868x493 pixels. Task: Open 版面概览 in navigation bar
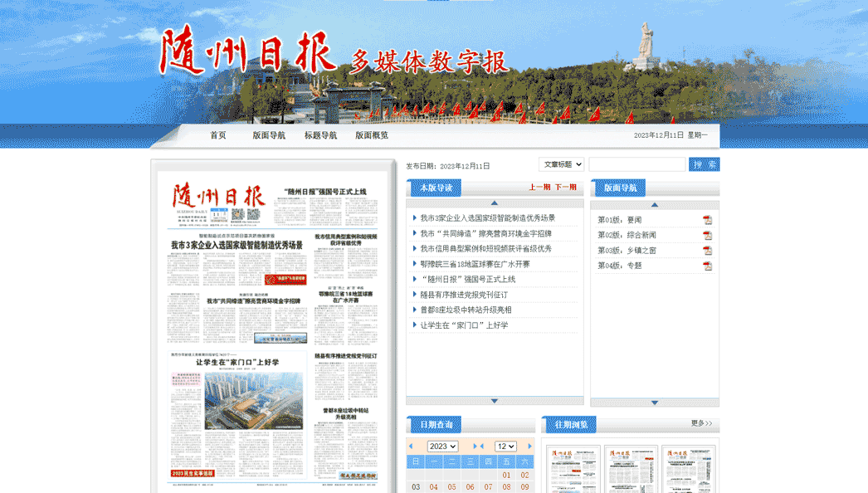[372, 135]
